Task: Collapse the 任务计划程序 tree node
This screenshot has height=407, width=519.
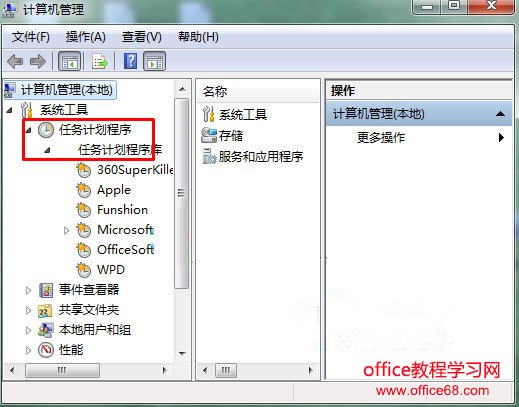Action: pos(29,130)
